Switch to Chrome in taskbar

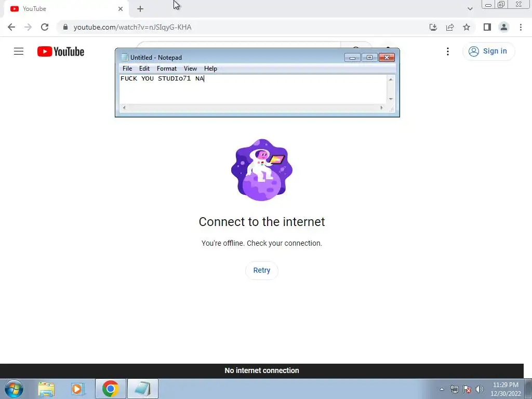tap(110, 389)
